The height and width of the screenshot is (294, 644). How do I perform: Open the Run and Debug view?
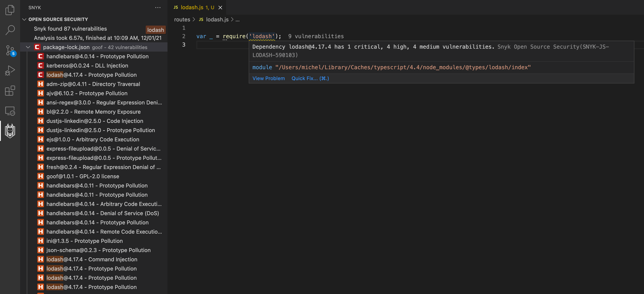point(10,70)
